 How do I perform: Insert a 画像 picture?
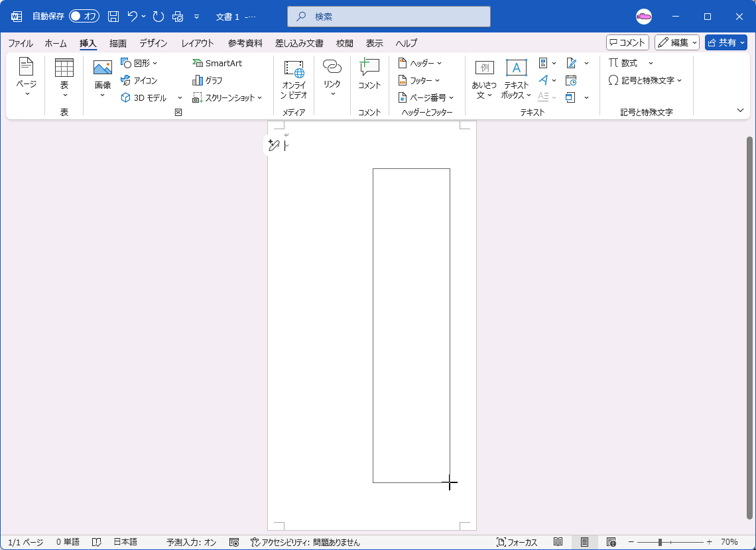[x=103, y=79]
